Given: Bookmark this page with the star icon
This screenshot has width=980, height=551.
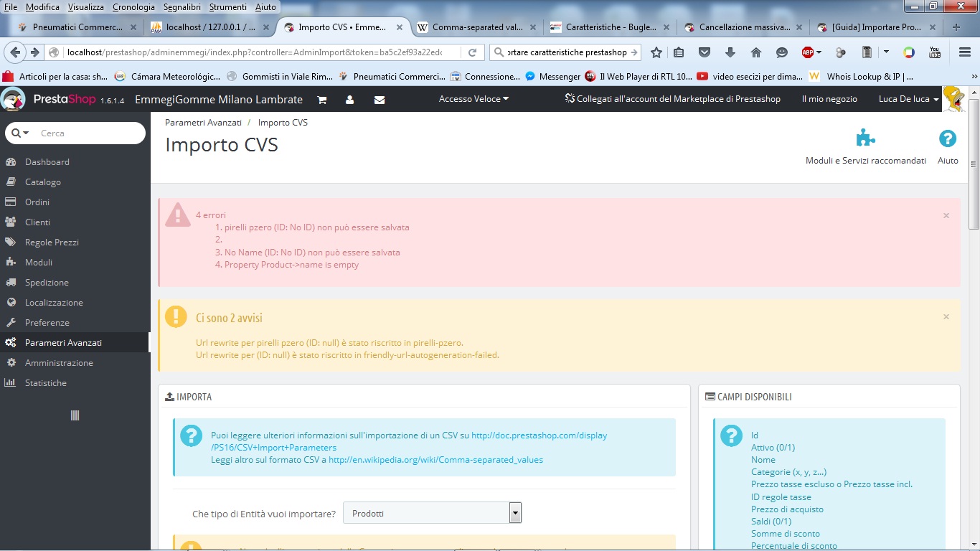Looking at the screenshot, I should tap(656, 52).
